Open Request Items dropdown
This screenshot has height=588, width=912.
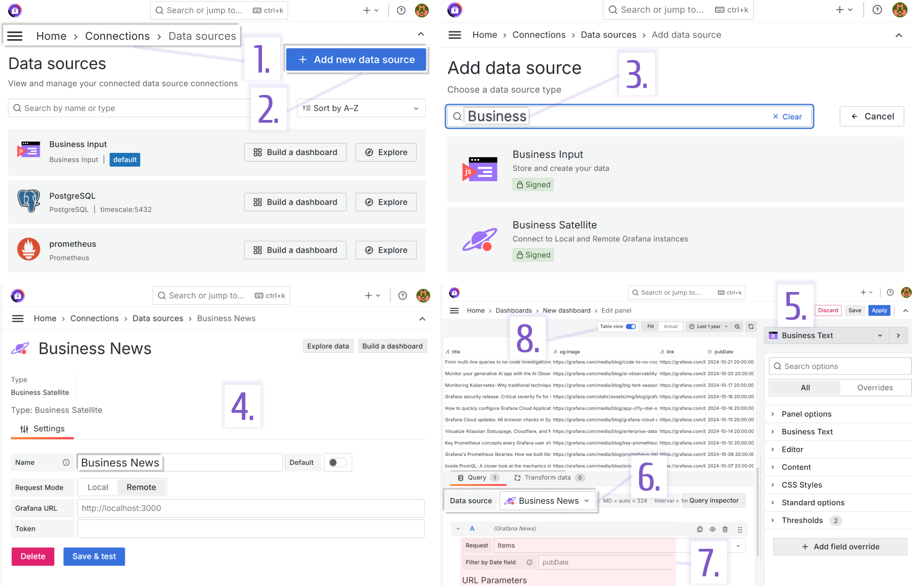(x=619, y=546)
